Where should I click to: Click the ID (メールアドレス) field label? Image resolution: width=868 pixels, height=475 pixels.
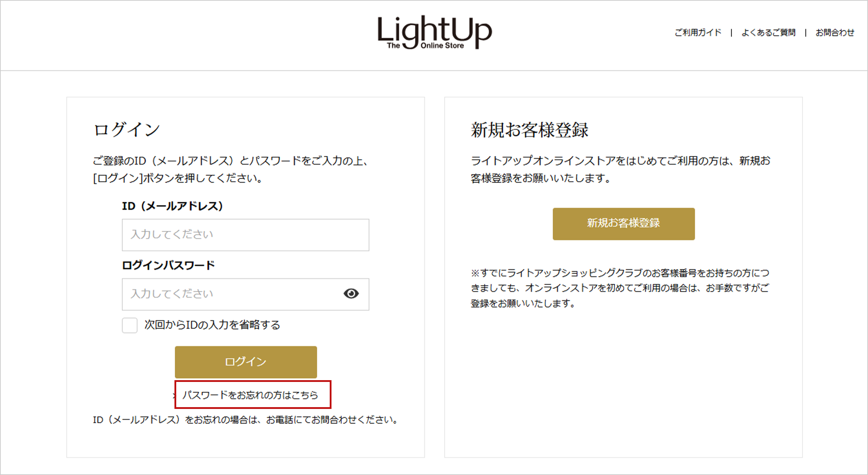[172, 206]
